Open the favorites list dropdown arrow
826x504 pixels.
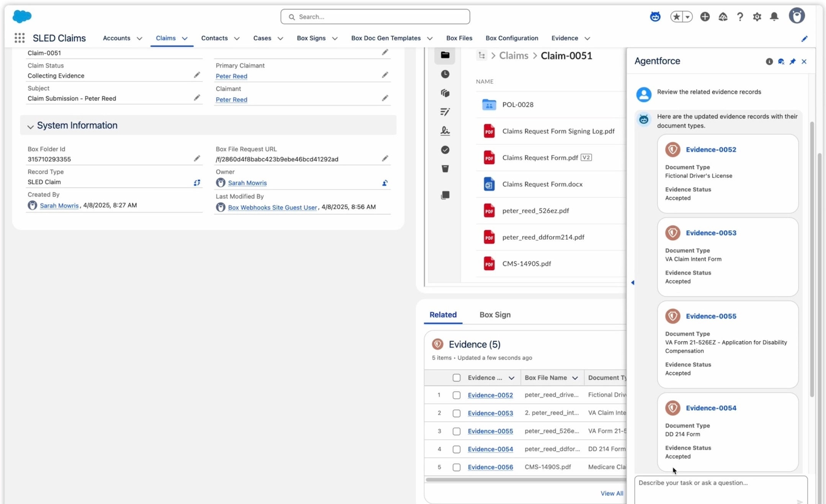[687, 17]
